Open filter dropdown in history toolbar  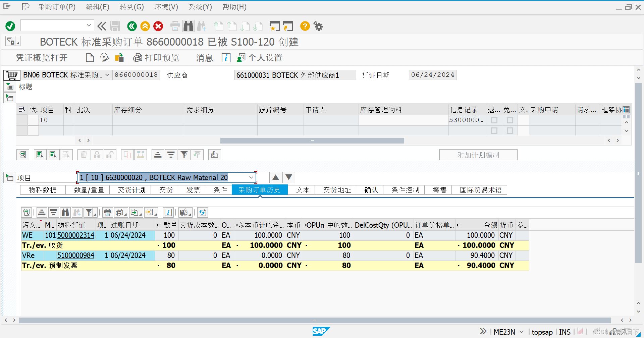pyautogui.click(x=91, y=212)
